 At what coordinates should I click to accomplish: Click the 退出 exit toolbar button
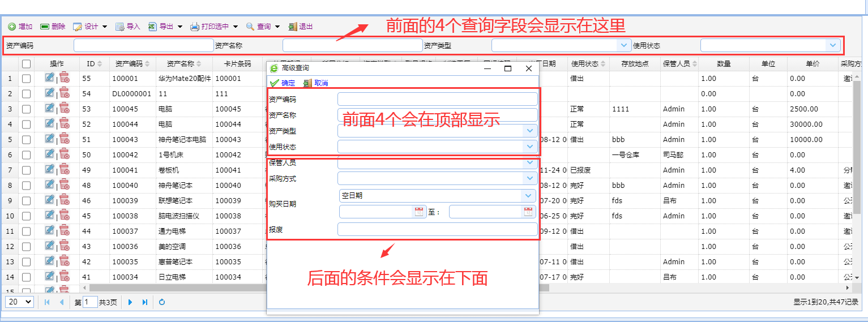click(301, 27)
